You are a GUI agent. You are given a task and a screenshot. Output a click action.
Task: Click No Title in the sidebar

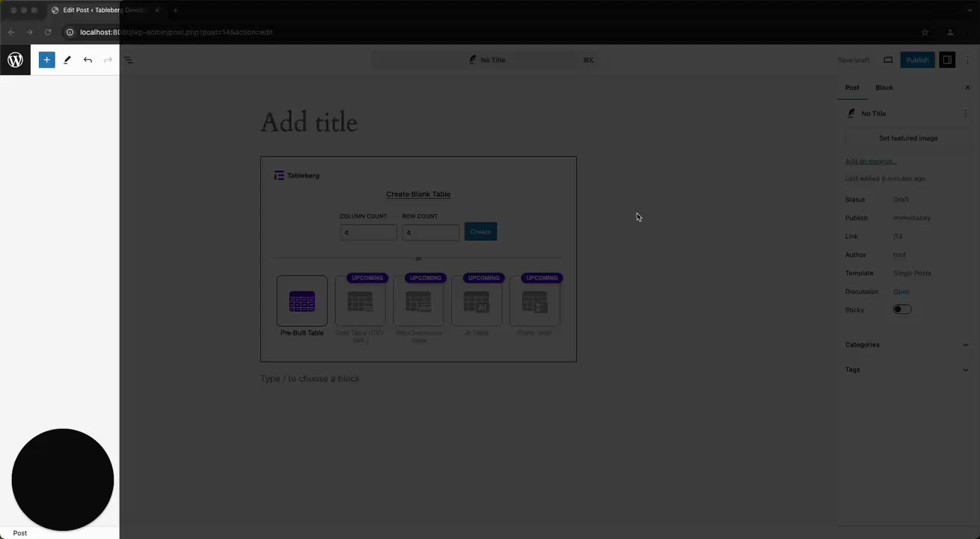[874, 114]
